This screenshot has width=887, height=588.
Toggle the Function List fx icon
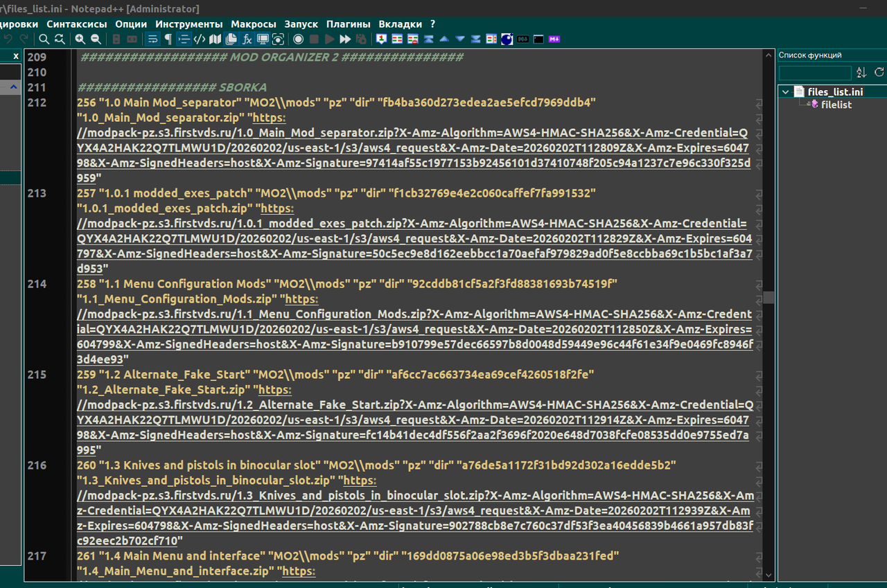[x=247, y=39]
